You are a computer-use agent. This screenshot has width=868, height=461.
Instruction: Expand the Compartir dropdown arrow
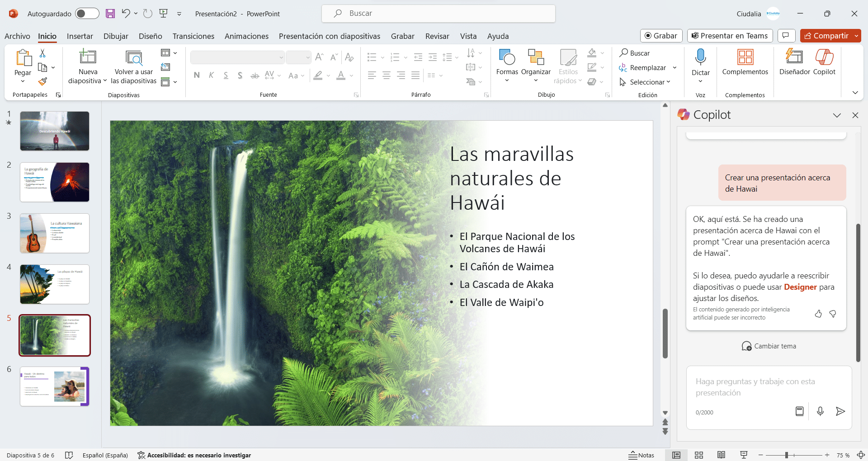pyautogui.click(x=856, y=36)
